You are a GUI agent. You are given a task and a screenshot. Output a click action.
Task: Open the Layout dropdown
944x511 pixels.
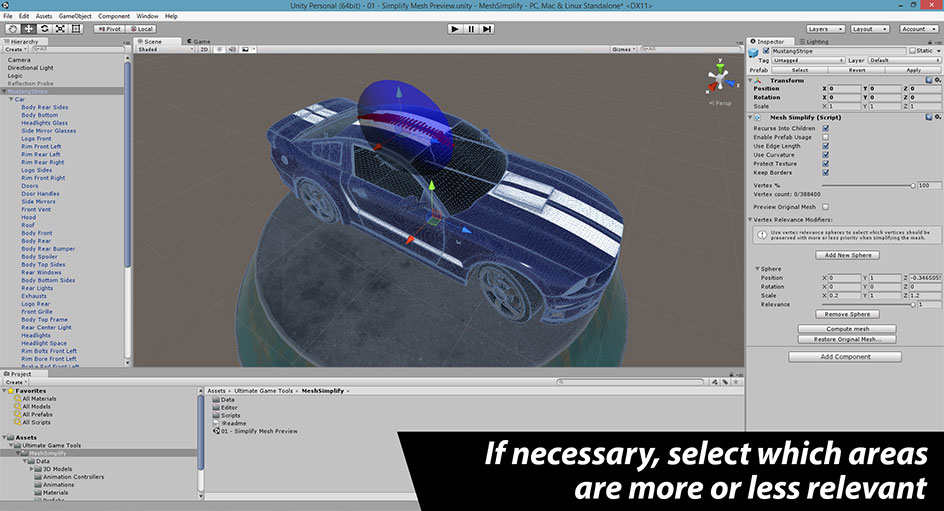point(869,29)
